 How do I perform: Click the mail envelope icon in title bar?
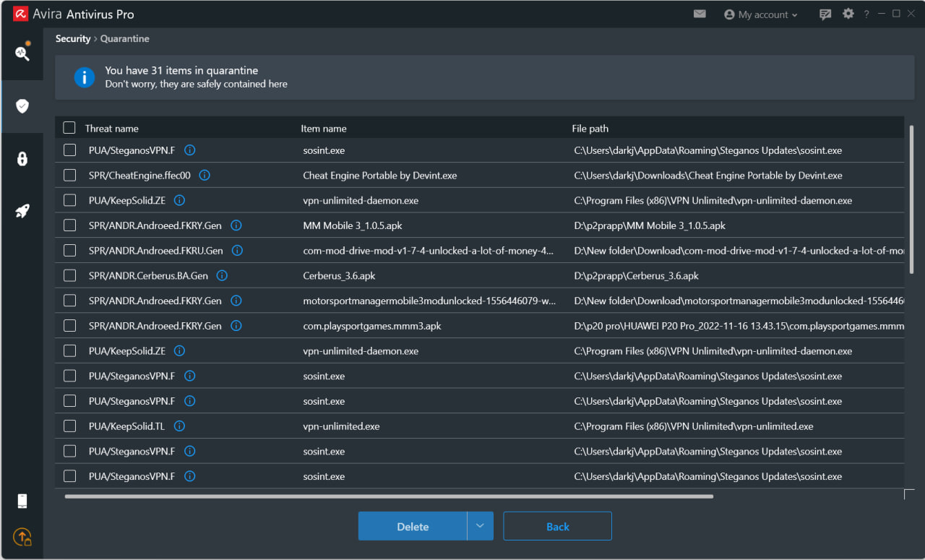pyautogui.click(x=699, y=14)
